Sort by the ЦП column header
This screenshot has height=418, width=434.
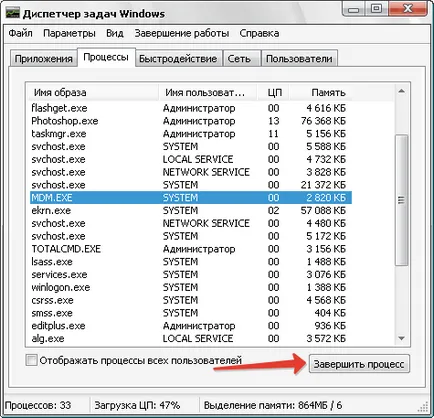(x=274, y=92)
